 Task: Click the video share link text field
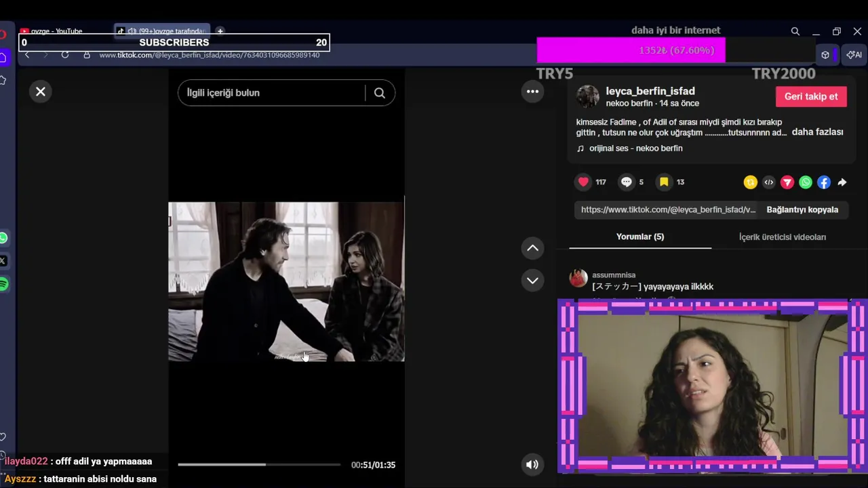click(668, 209)
